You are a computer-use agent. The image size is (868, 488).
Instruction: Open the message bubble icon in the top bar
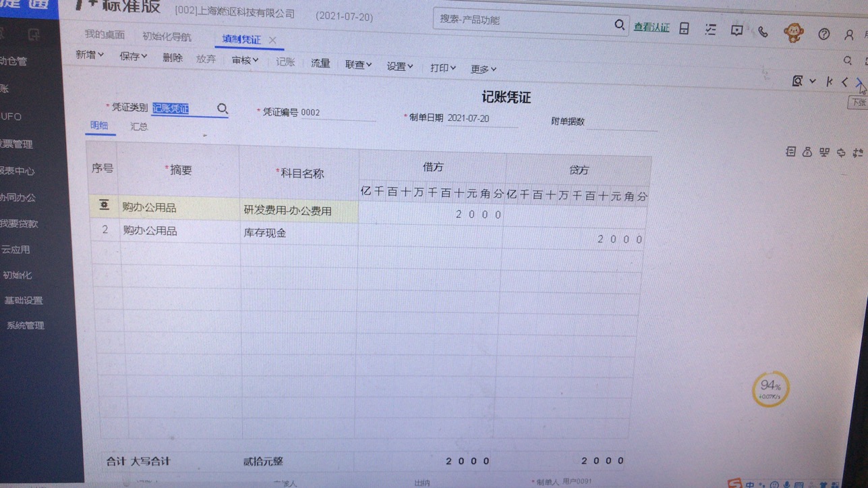(x=736, y=30)
